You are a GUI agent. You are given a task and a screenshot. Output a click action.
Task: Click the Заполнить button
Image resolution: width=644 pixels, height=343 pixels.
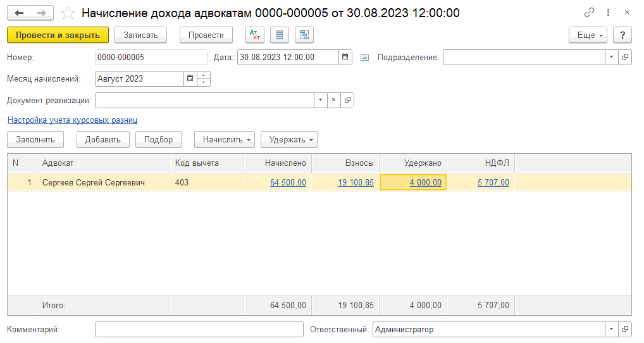(x=35, y=139)
